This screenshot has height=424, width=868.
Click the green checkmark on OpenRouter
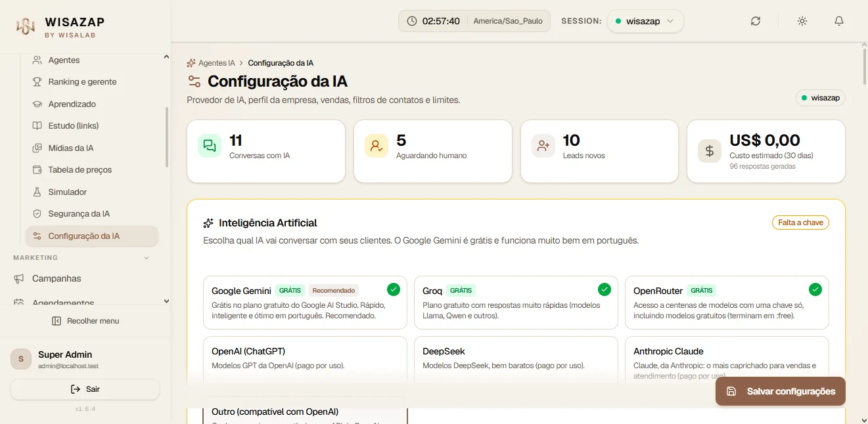tap(815, 289)
